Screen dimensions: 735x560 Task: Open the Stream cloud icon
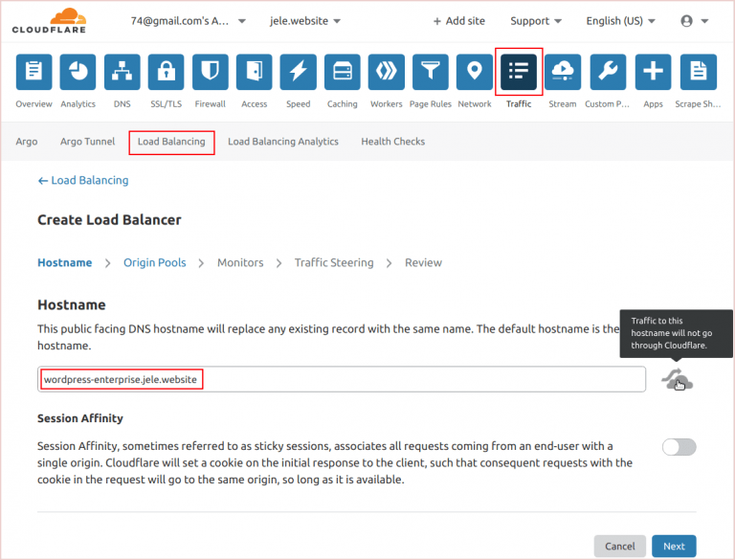[563, 72]
